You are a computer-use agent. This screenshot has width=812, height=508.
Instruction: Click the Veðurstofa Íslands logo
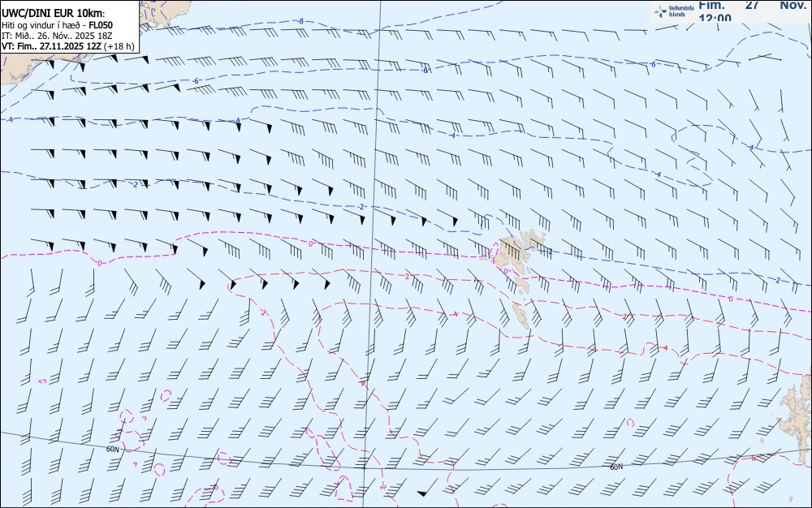tap(673, 11)
